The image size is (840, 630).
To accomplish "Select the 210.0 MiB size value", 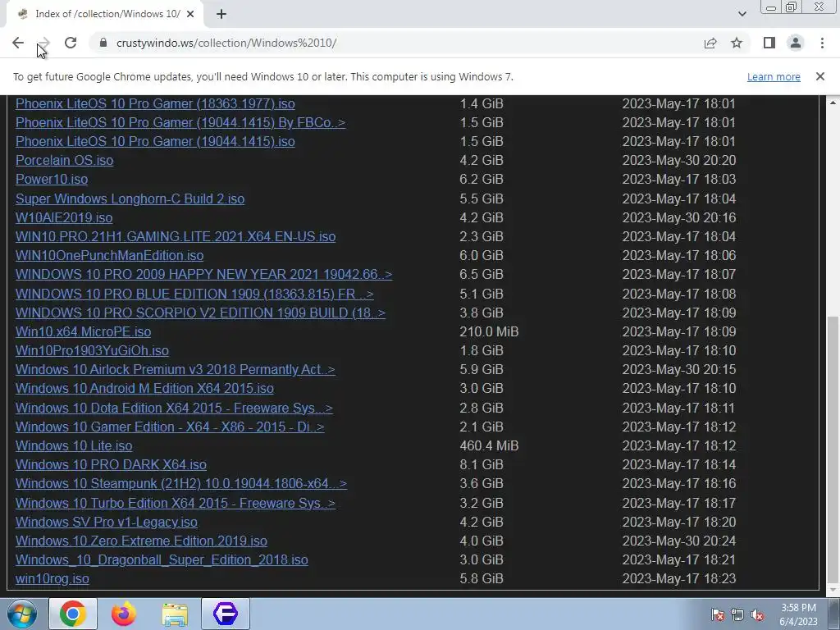I will point(489,331).
